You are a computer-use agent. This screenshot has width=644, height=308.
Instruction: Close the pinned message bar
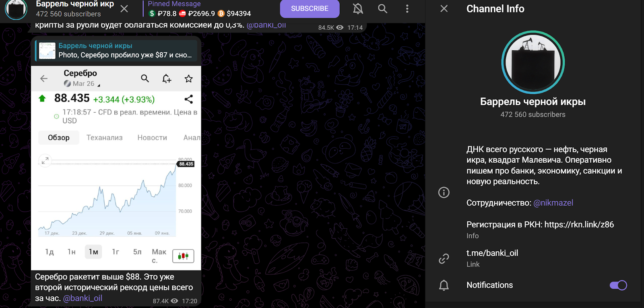pos(124,8)
